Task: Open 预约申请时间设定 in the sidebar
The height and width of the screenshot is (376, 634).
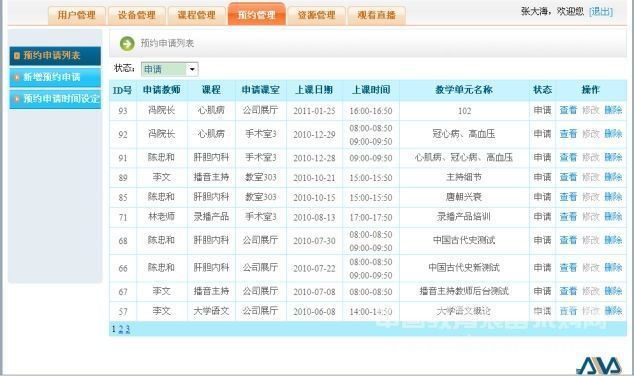Action: 55,99
